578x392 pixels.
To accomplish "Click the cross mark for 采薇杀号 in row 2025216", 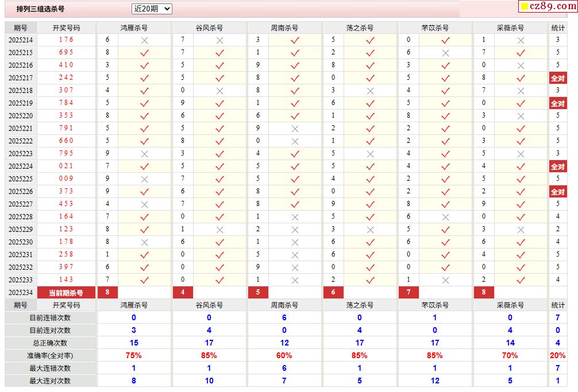I will tap(521, 65).
